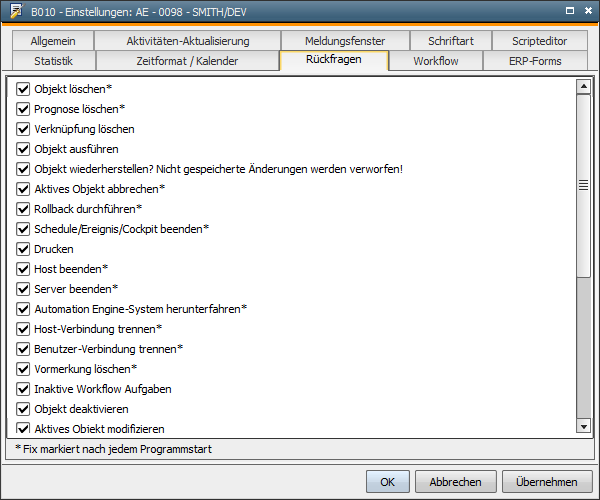Toggle 'Inaktive Workflow Aufgaben' checkbox
This screenshot has width=600, height=500.
pos(24,389)
